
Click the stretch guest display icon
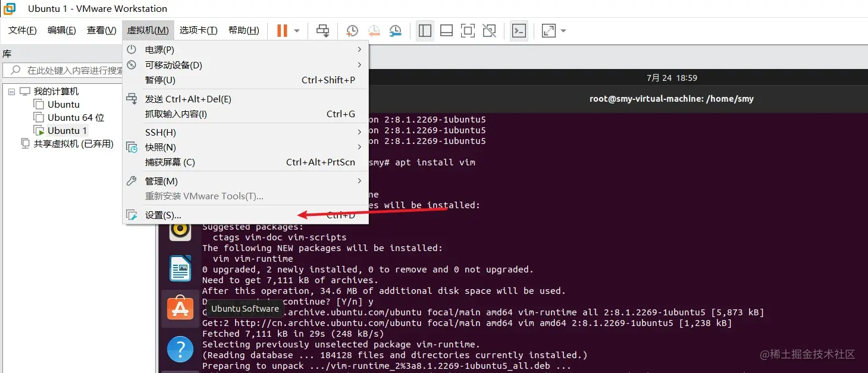coord(549,30)
